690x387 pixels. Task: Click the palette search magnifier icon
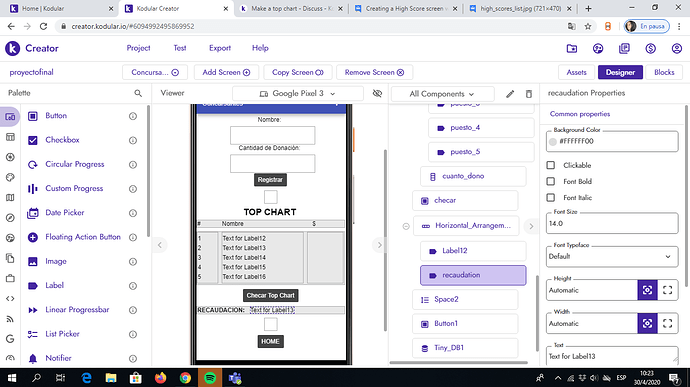tap(138, 93)
